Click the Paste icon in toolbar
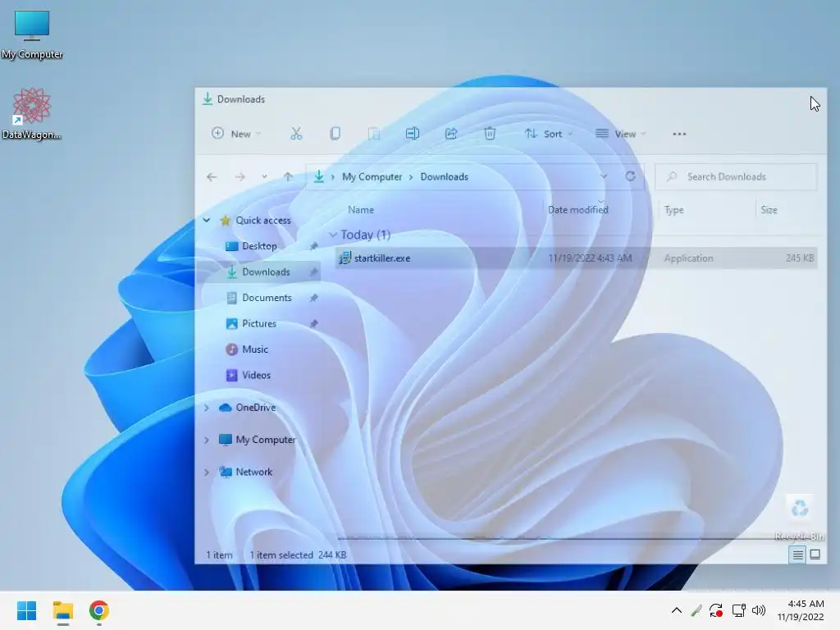Viewport: 840px width, 630px height. pyautogui.click(x=374, y=134)
